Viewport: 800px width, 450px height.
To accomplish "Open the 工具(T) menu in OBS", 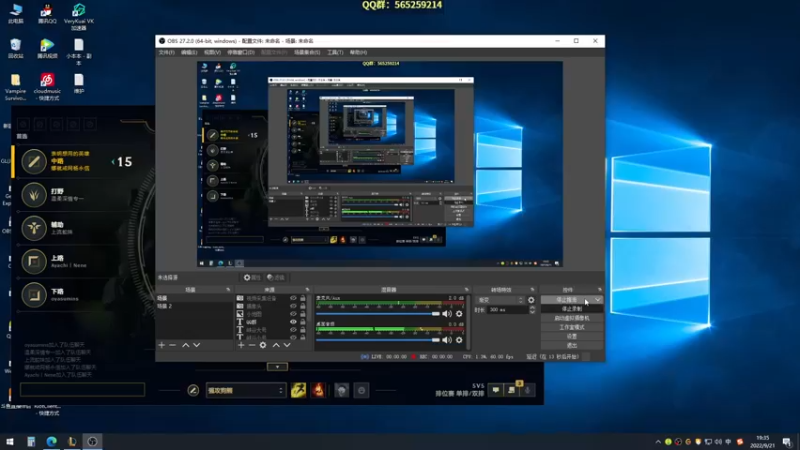I will pos(335,53).
